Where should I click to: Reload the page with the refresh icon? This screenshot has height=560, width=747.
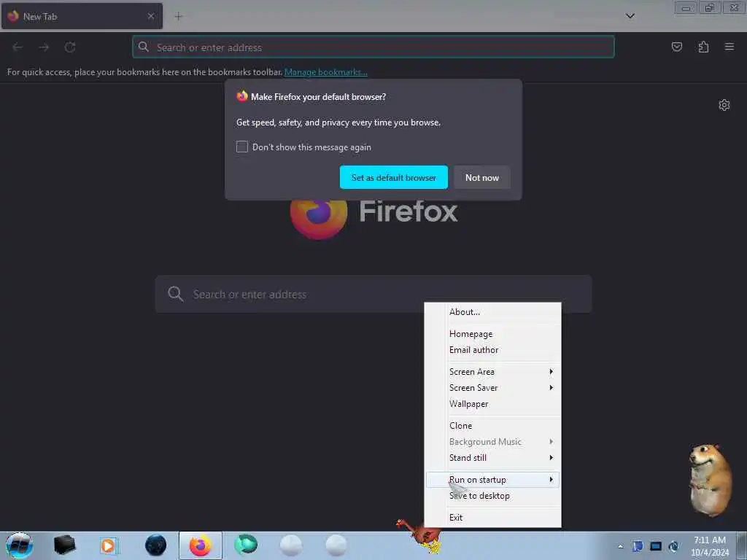(x=70, y=47)
